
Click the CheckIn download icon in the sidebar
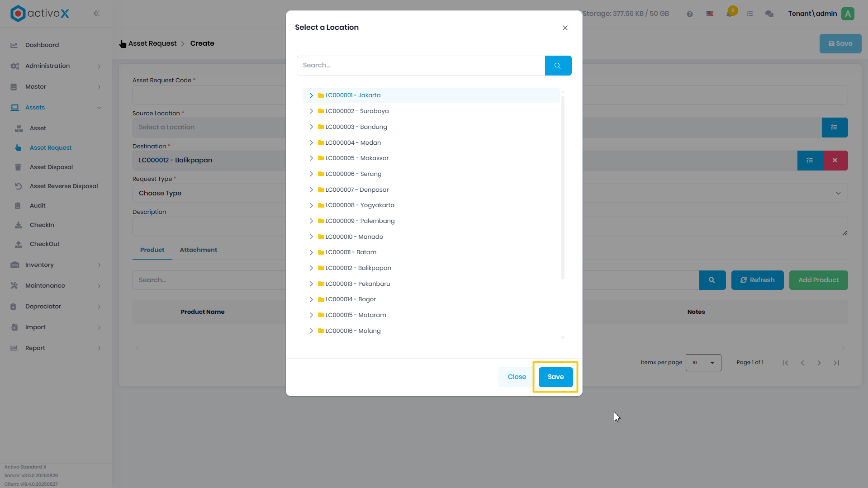coord(18,225)
